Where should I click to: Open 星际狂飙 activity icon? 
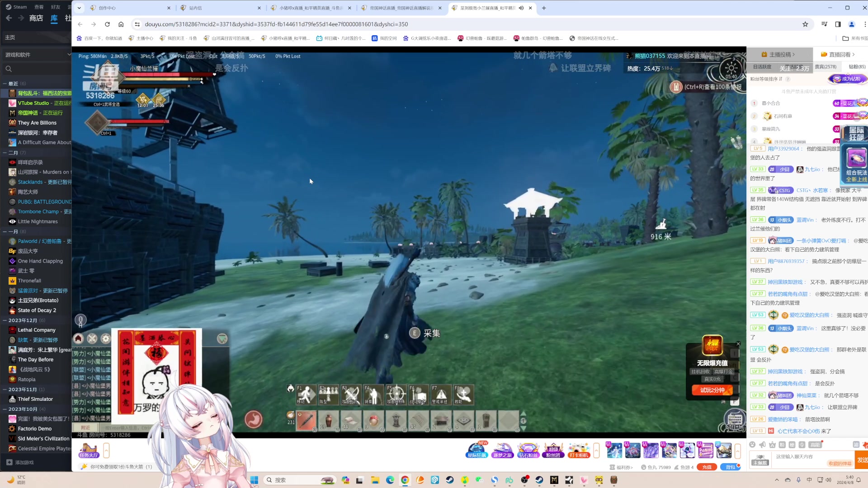[x=476, y=450]
